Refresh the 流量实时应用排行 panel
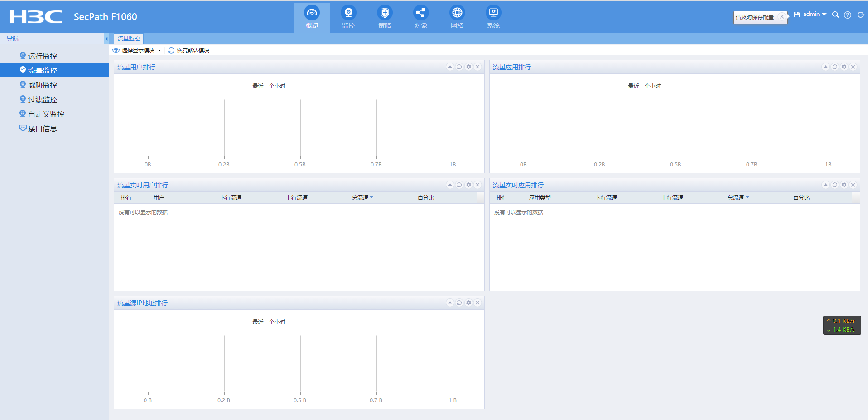This screenshot has width=868, height=420. 834,185
